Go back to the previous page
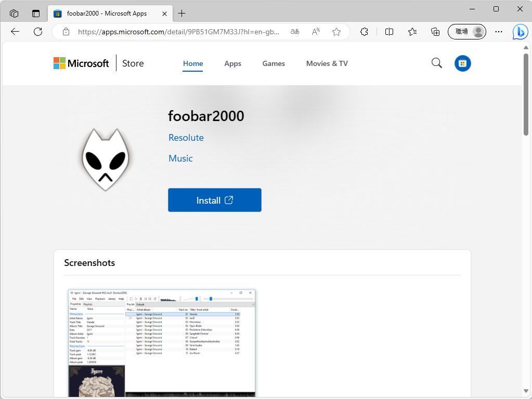The width and height of the screenshot is (532, 399). pos(15,32)
